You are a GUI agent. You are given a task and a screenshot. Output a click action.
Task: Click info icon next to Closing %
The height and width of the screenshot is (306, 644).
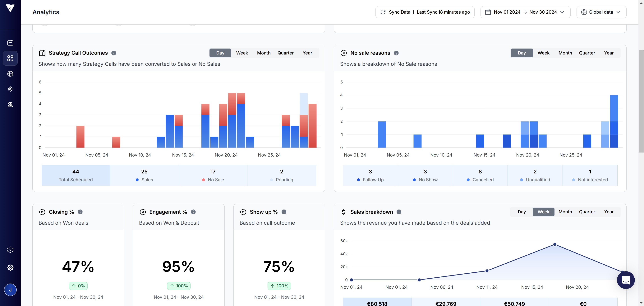[80, 212]
